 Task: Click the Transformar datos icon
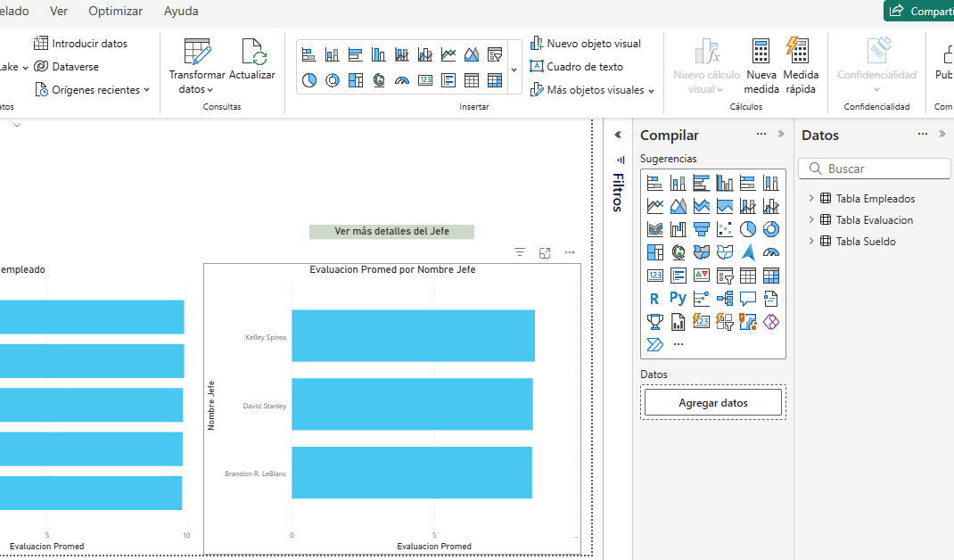pyautogui.click(x=197, y=52)
